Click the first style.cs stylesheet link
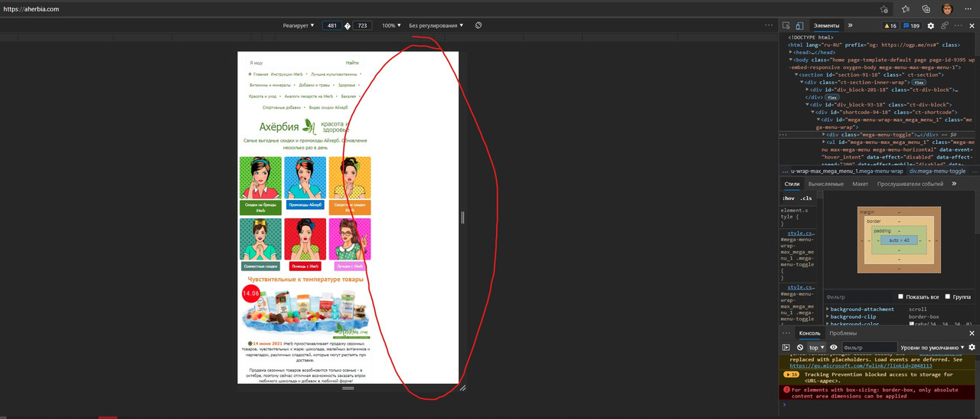Screen dimensions: 980x419 [800, 233]
